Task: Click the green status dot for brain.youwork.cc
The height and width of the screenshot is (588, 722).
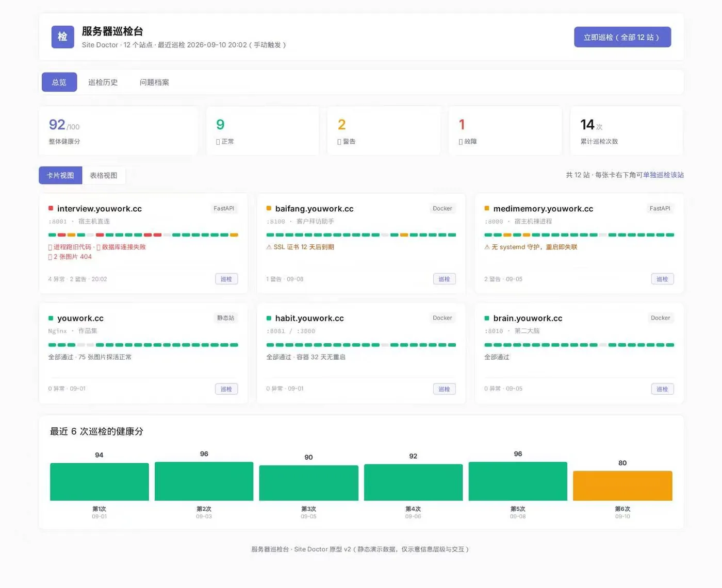Action: 487,318
